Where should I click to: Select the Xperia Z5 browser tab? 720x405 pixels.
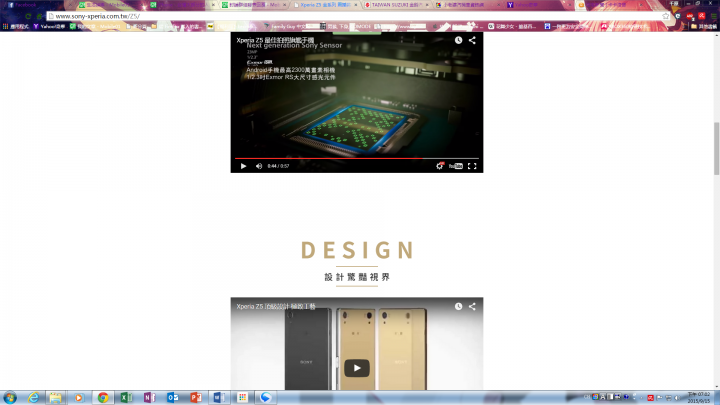(324, 5)
